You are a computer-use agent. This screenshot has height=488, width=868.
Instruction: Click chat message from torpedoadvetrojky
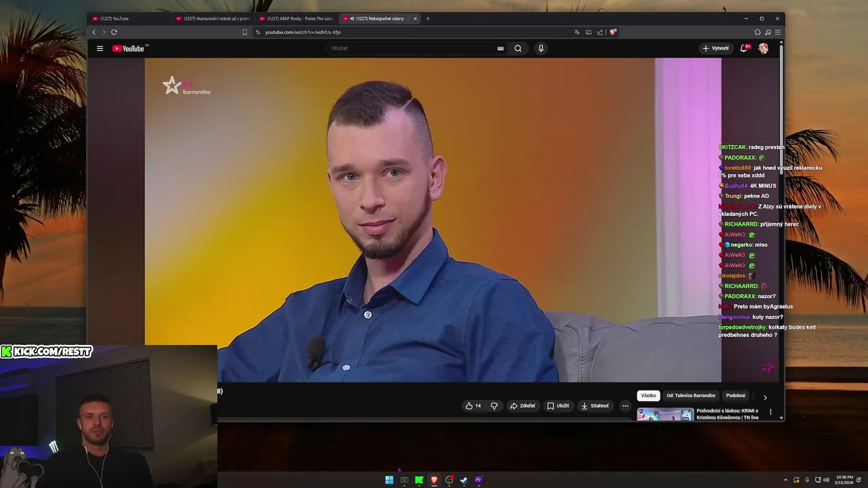767,331
